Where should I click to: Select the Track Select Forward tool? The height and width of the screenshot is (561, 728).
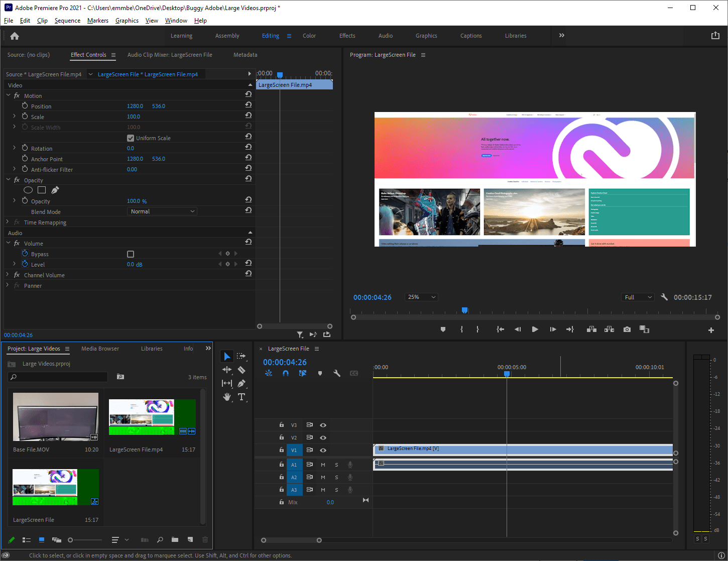point(241,356)
